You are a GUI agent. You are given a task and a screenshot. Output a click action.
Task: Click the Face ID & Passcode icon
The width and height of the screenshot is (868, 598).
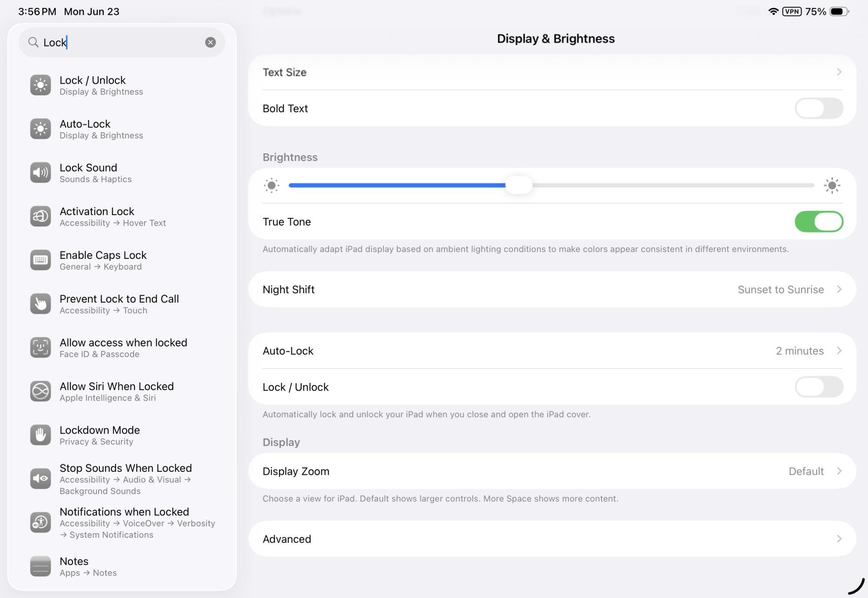point(40,348)
